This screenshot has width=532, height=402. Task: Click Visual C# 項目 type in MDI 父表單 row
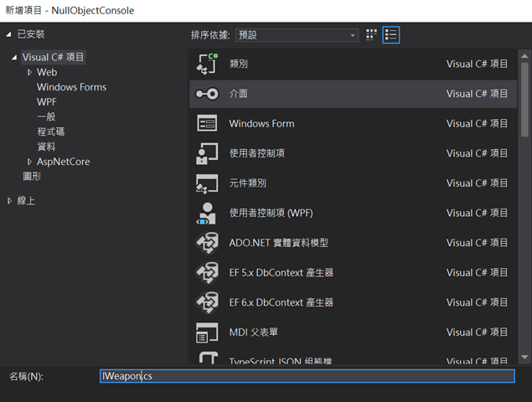[477, 332]
